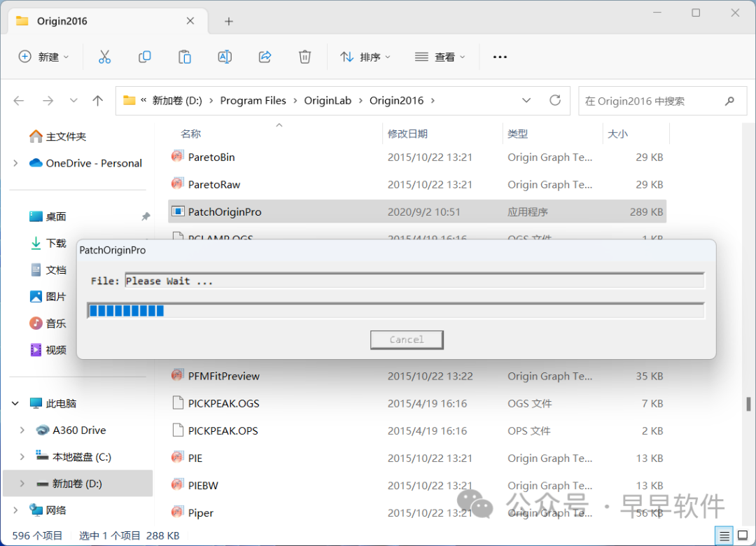Click the 在 Origin2016 中搜索 search box

[x=651, y=101]
